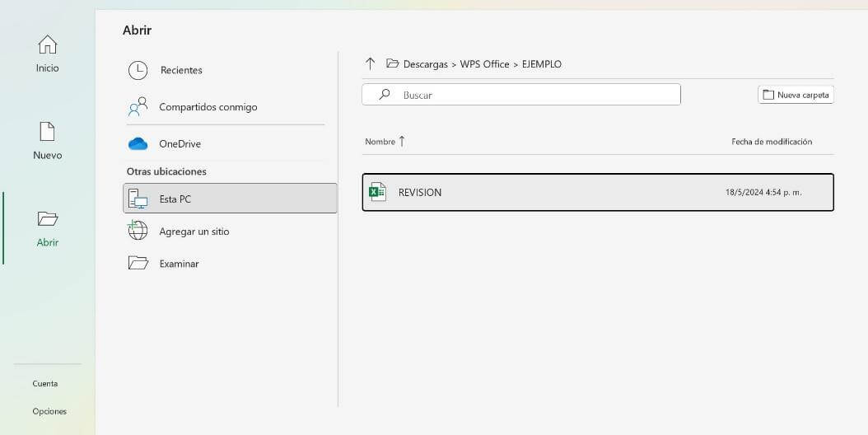Viewport: 868px width, 435px height.
Task: Click the Examinar folder icon
Action: (138, 264)
